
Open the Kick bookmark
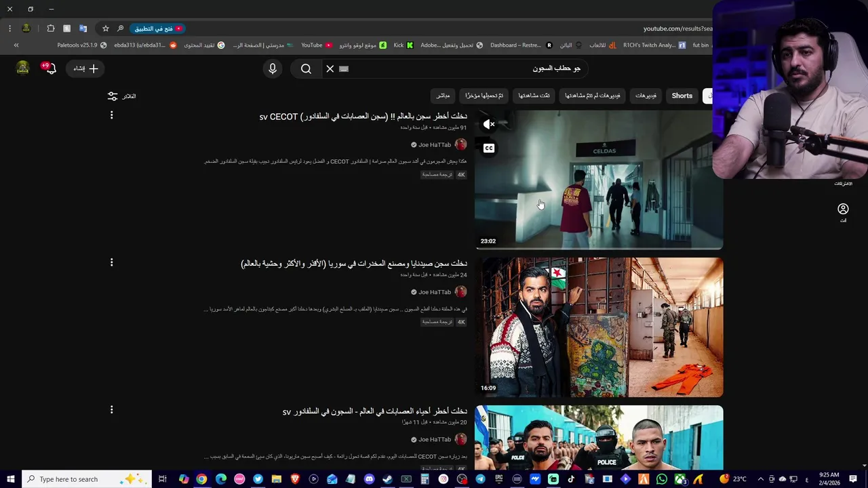[403, 45]
